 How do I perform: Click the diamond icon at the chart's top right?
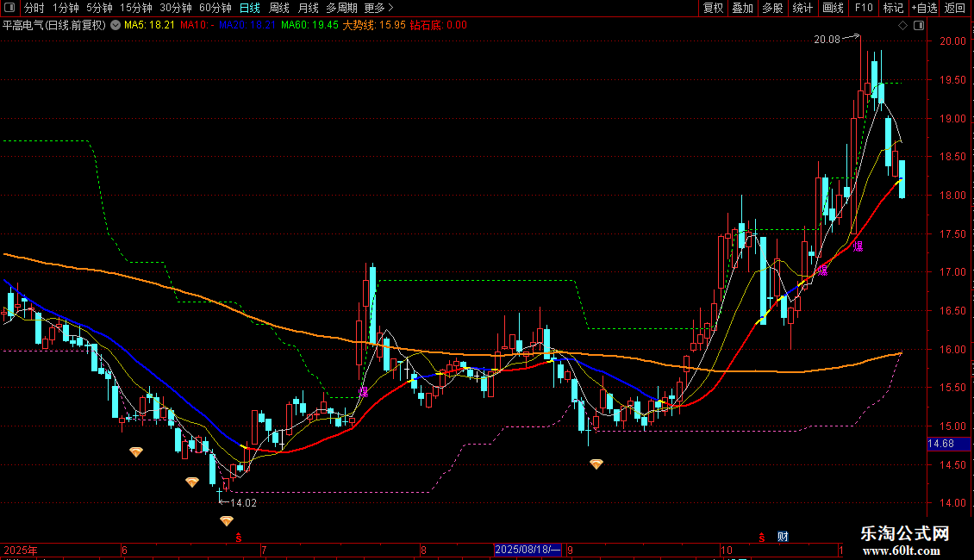(902, 25)
